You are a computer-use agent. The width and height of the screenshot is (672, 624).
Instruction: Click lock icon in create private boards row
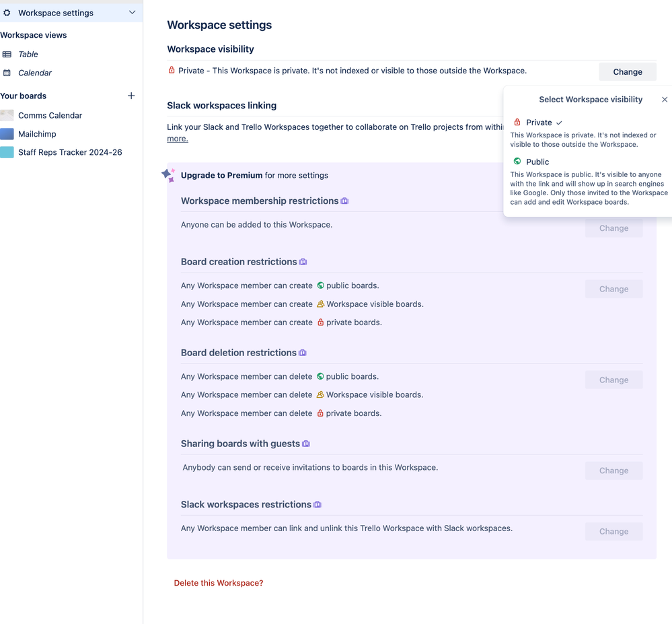pyautogui.click(x=320, y=322)
